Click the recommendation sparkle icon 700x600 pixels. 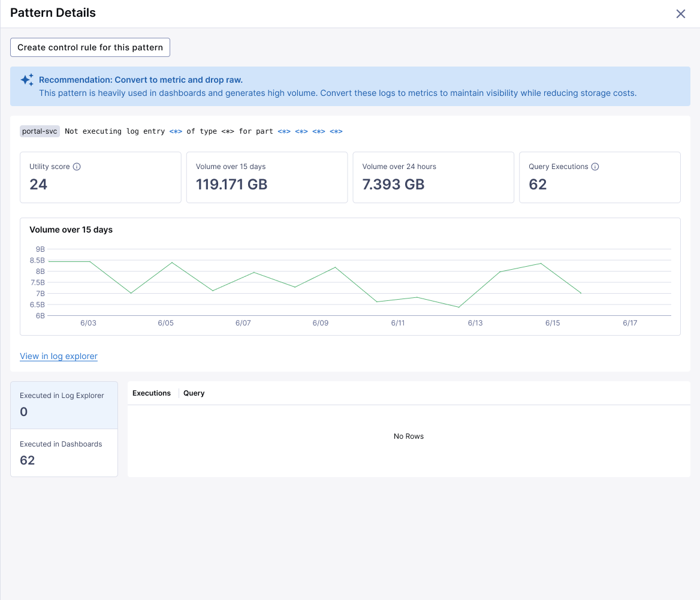(x=27, y=80)
